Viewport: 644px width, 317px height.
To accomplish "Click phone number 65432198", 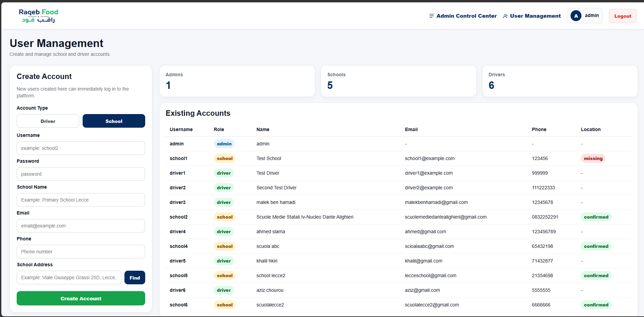I will click(542, 246).
